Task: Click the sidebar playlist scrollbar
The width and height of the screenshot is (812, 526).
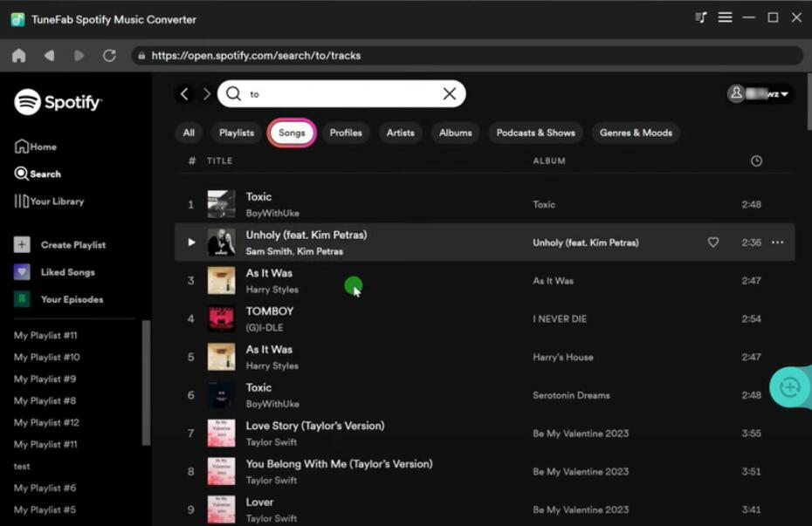Action: pos(146,383)
